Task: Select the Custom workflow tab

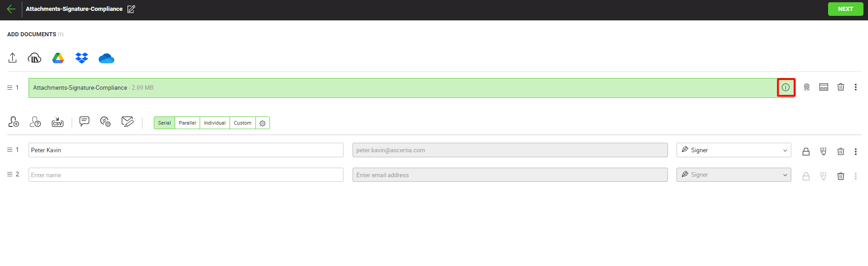Action: click(242, 123)
